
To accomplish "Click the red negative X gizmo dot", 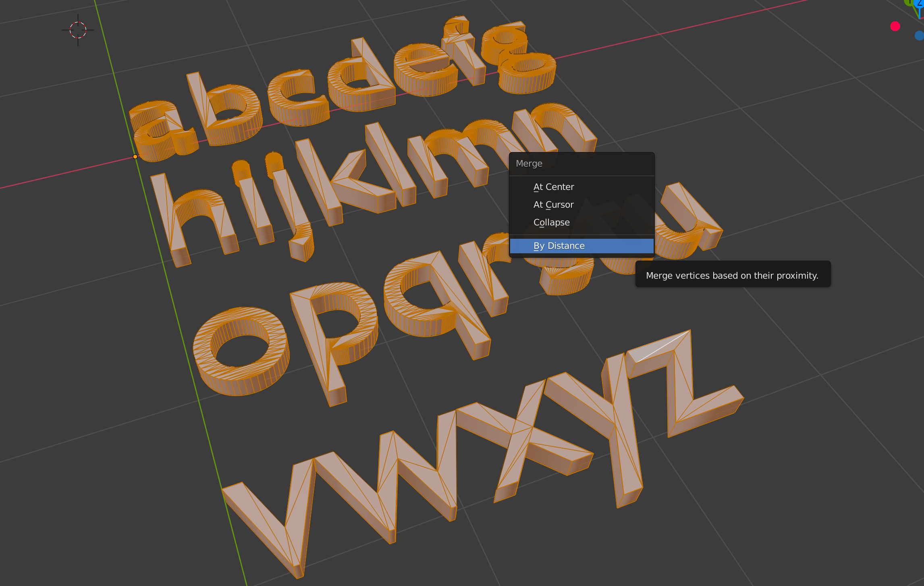I will click(895, 27).
